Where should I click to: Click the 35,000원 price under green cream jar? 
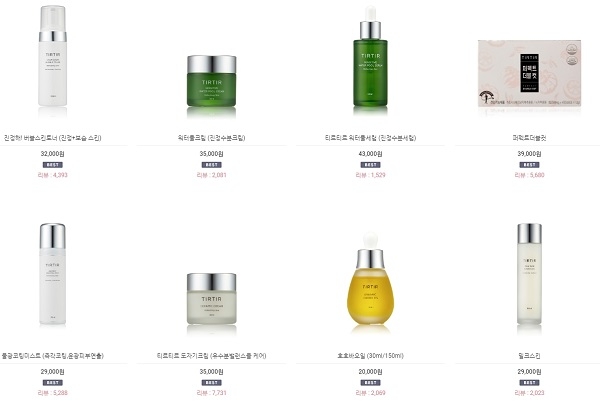212,154
